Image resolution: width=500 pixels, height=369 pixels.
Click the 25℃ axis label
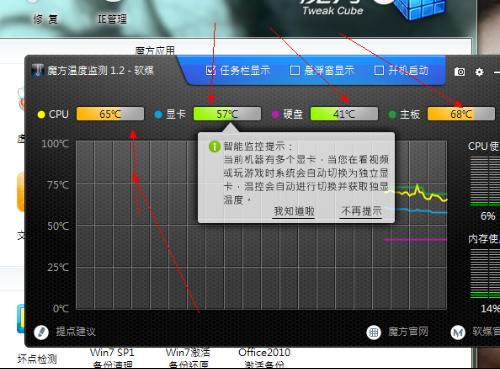point(58,267)
